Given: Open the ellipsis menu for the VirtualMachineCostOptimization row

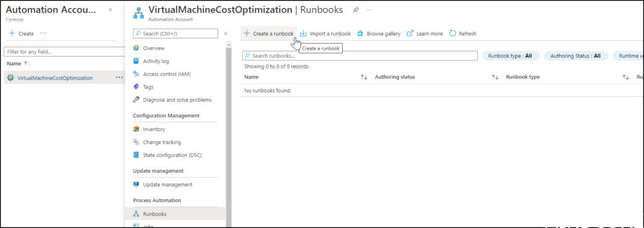Looking at the screenshot, I should pyautogui.click(x=119, y=77).
